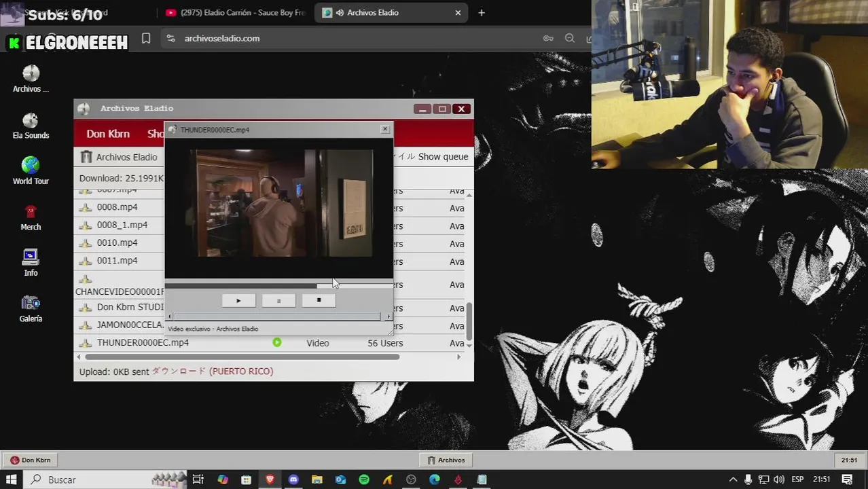
Task: Pause the video in the player popup
Action: [x=278, y=300]
